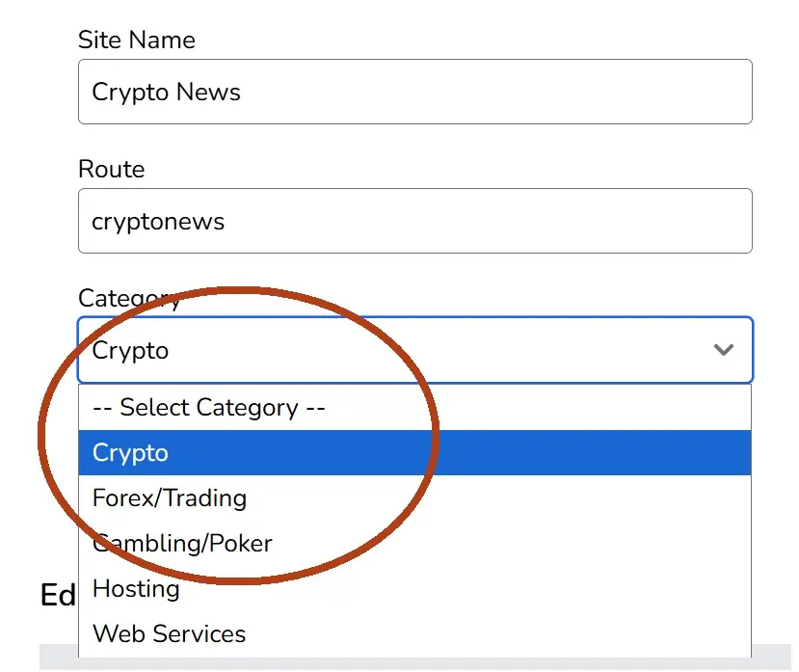Click the Category dropdown chevron arrow

coord(723,350)
